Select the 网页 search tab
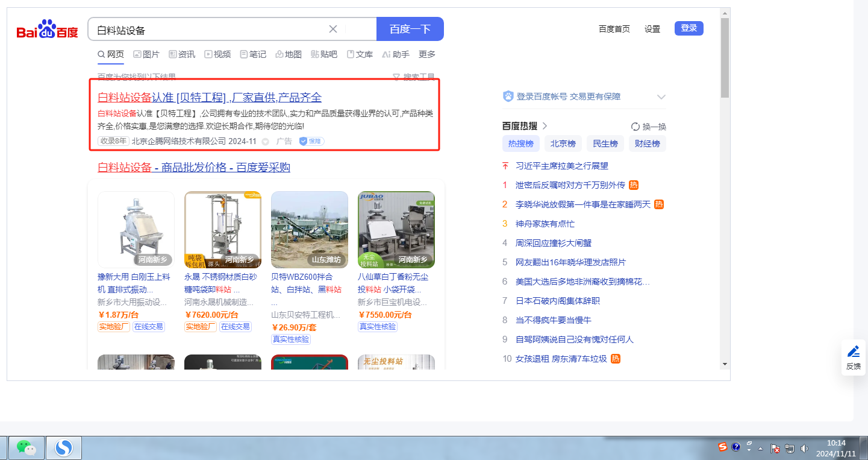This screenshot has width=868, height=460. point(111,54)
